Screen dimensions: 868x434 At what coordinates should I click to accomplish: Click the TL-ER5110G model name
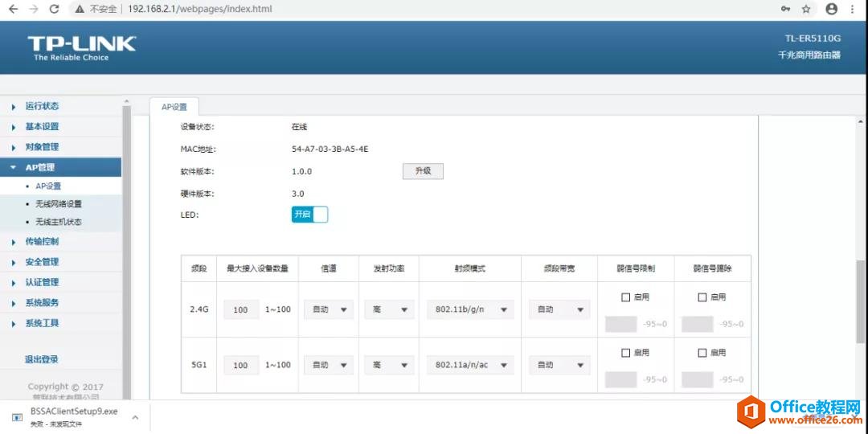(x=813, y=39)
